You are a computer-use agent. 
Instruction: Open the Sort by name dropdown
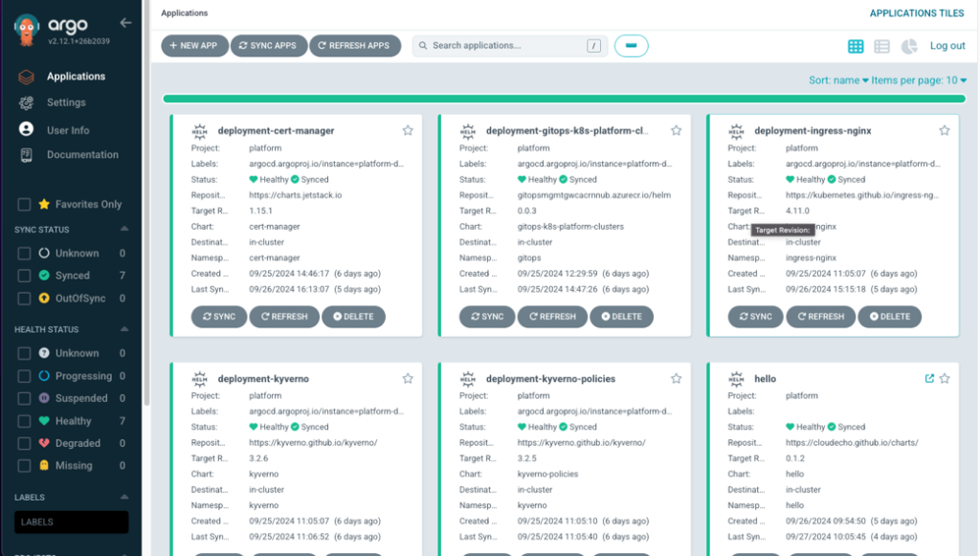(x=838, y=80)
